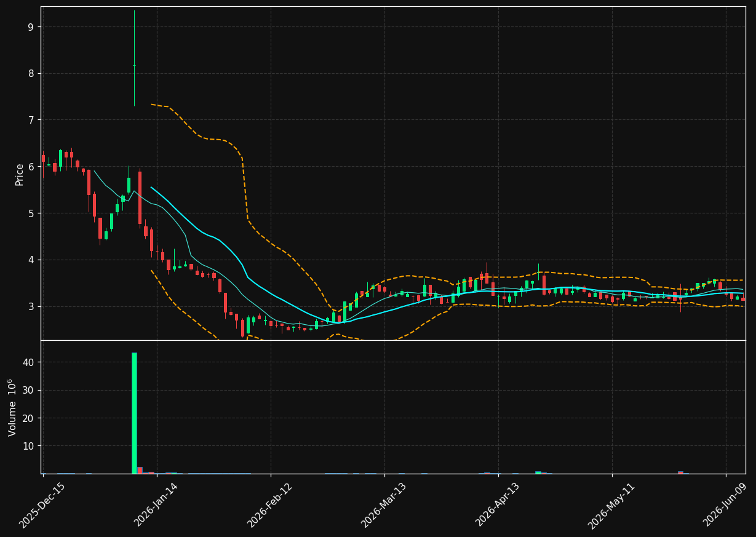This screenshot has height=537, width=756.
Task: Click the price tick label 7
Action: tap(31, 120)
